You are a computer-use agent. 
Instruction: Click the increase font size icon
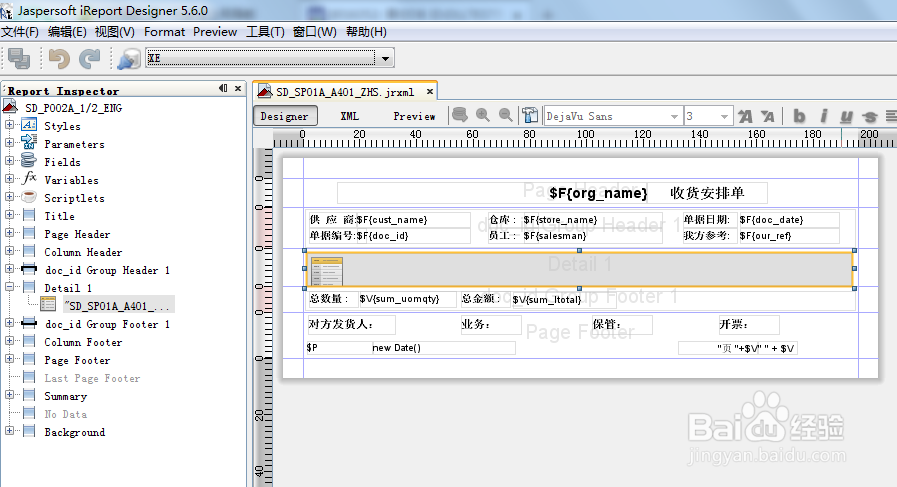click(x=745, y=117)
